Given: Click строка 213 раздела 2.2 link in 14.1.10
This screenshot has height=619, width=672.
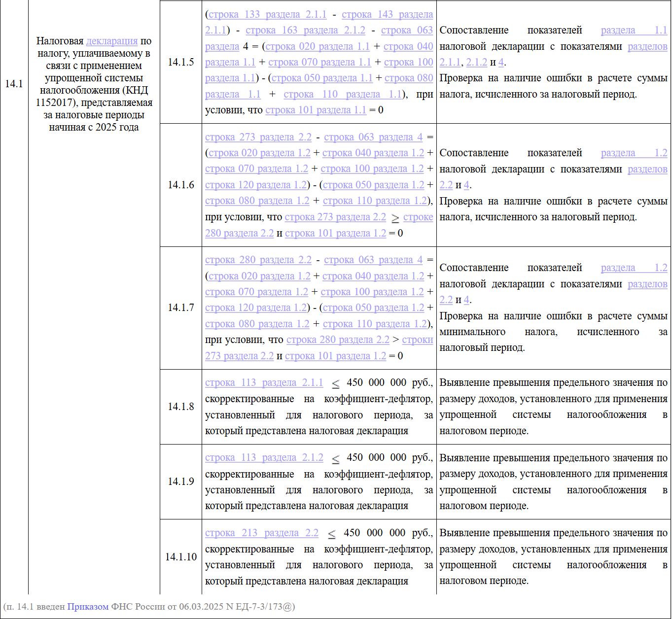Looking at the screenshot, I should click(x=262, y=533).
